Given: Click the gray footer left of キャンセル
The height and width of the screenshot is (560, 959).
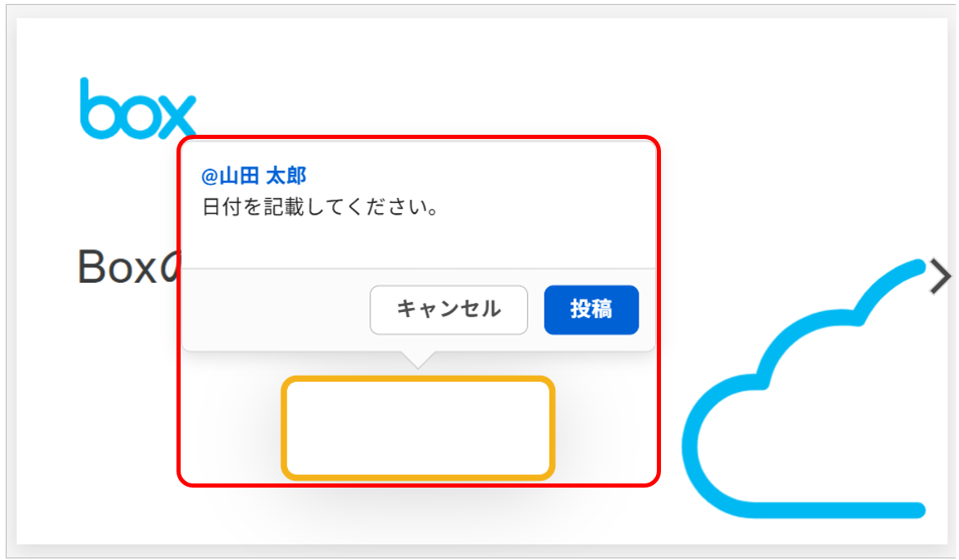Looking at the screenshot, I should (x=275, y=310).
